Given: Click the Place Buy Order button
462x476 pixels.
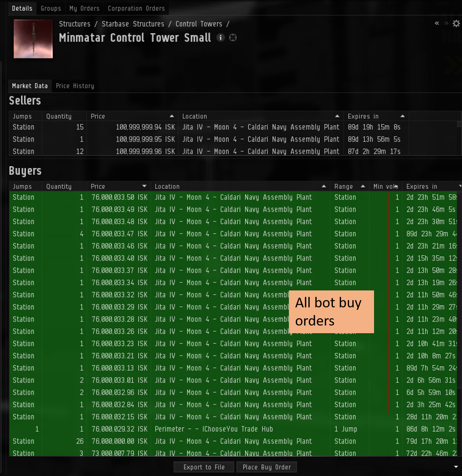Looking at the screenshot, I should tap(267, 467).
